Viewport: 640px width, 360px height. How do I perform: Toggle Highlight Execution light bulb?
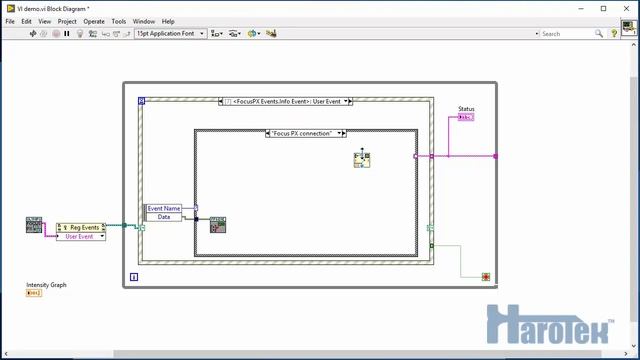click(x=80, y=34)
